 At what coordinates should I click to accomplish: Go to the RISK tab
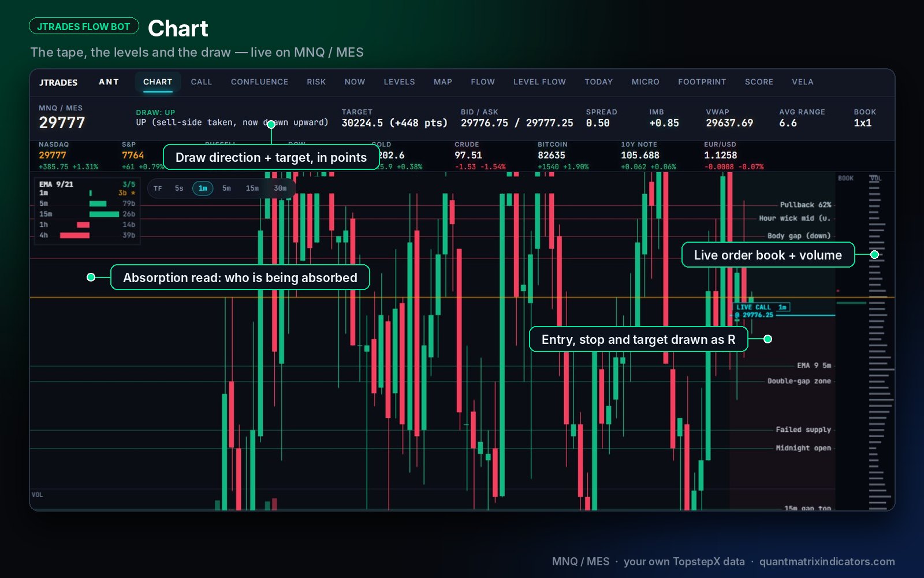click(316, 82)
